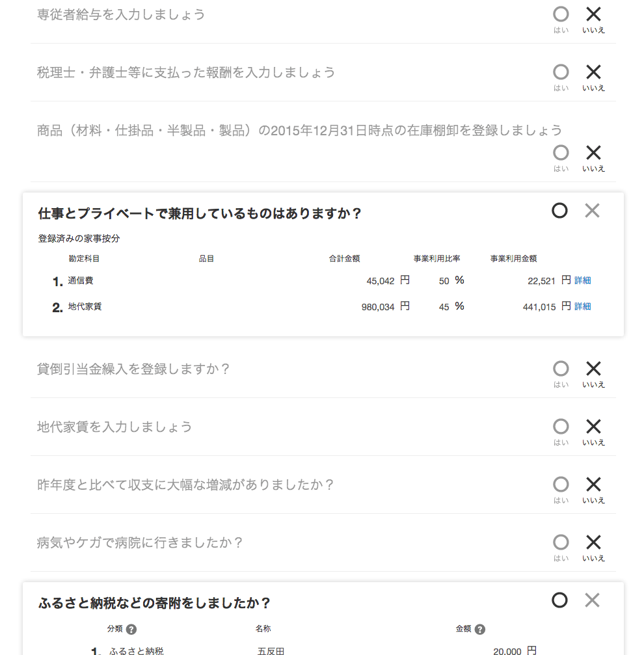The image size is (644, 655).
Task: Mark はい for 昨年度 収支増減 question
Action: click(561, 485)
